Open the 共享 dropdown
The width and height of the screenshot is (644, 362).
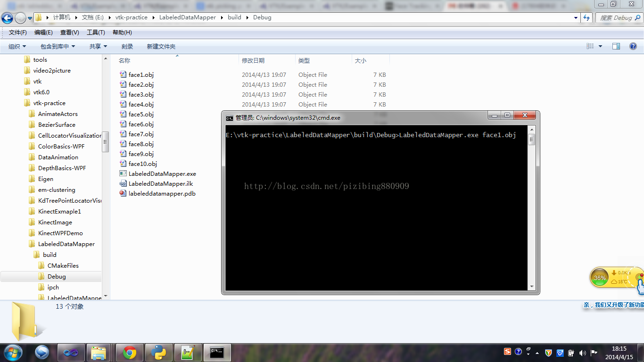pos(99,46)
